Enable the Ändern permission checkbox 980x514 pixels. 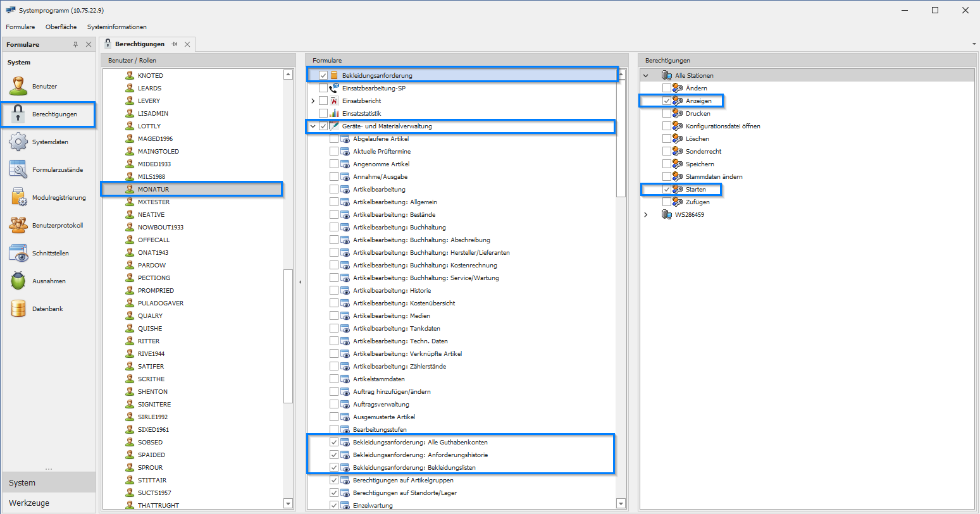click(666, 88)
